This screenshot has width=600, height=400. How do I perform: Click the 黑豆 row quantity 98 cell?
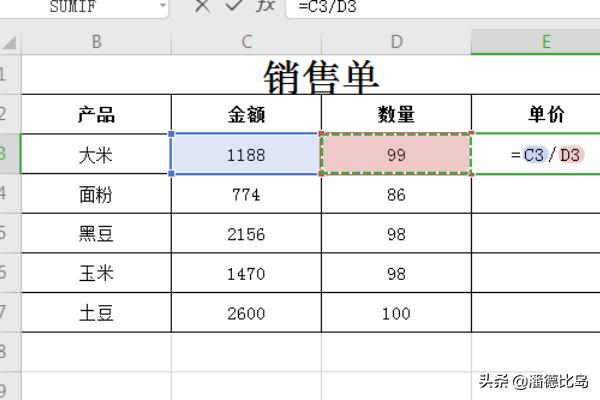point(397,233)
